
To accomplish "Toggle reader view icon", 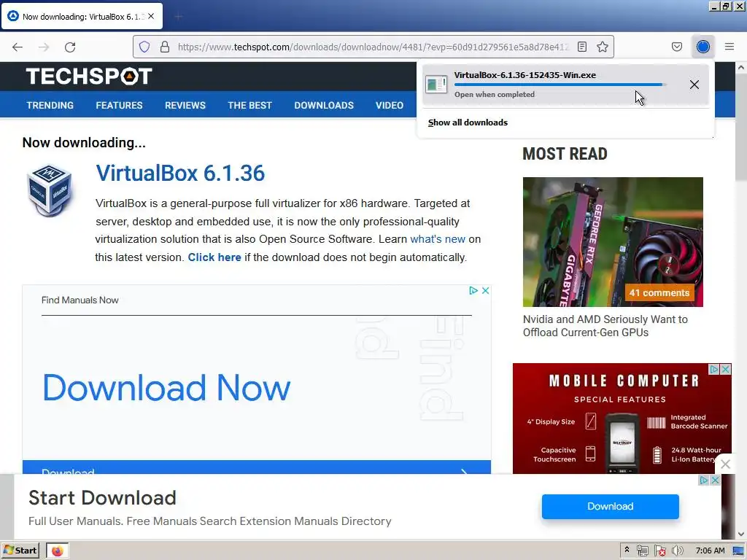I will (581, 47).
